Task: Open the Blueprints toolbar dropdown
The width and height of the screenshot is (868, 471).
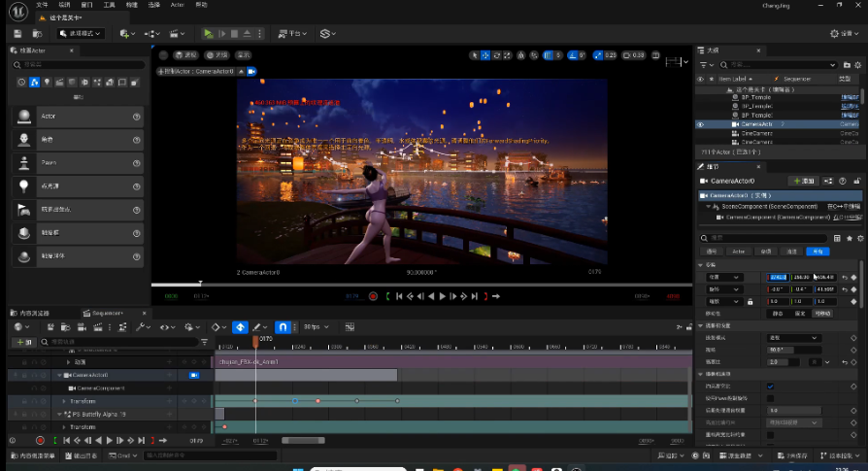Action: (x=151, y=34)
